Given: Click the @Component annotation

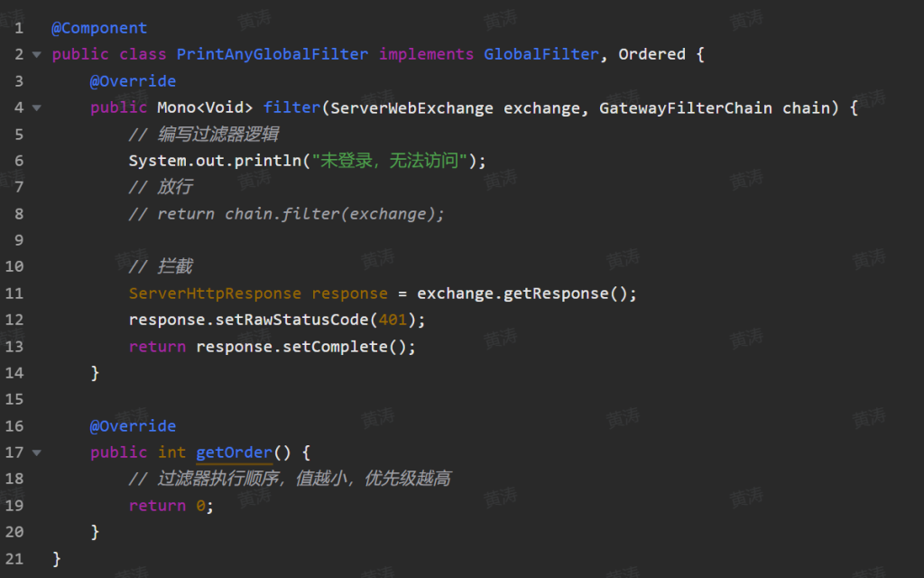Looking at the screenshot, I should (98, 28).
